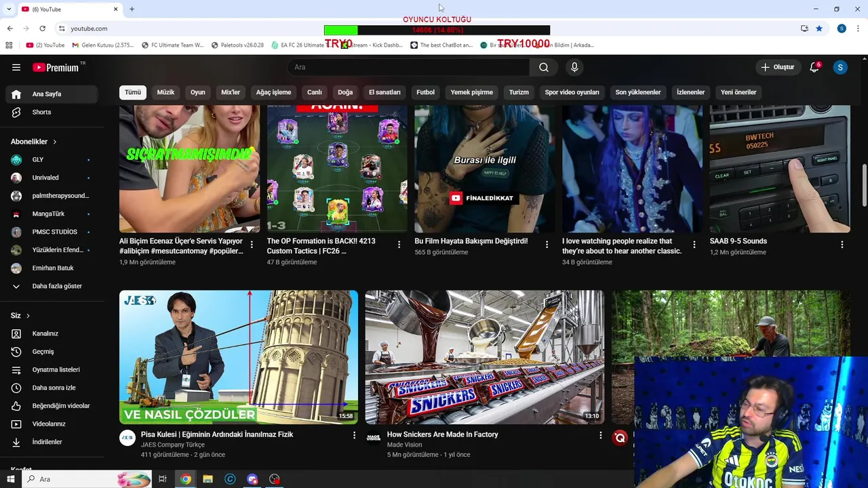
Task: Select the Tümü filter chip
Action: click(x=133, y=92)
